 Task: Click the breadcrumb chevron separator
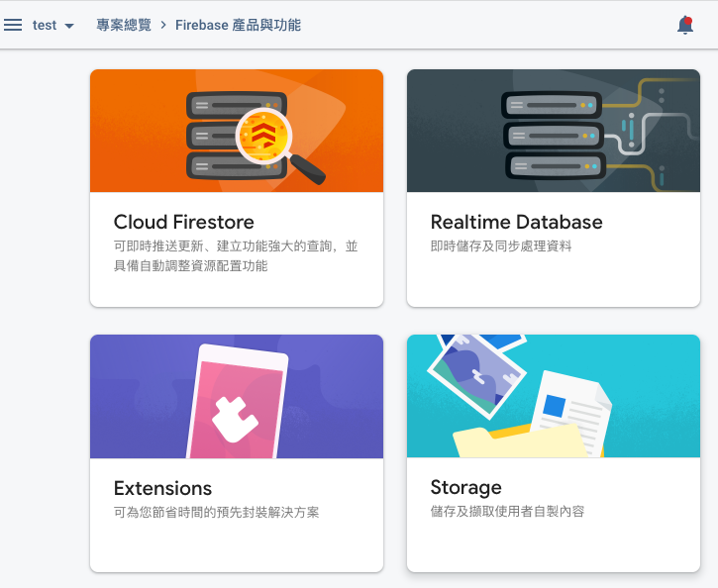click(x=163, y=25)
